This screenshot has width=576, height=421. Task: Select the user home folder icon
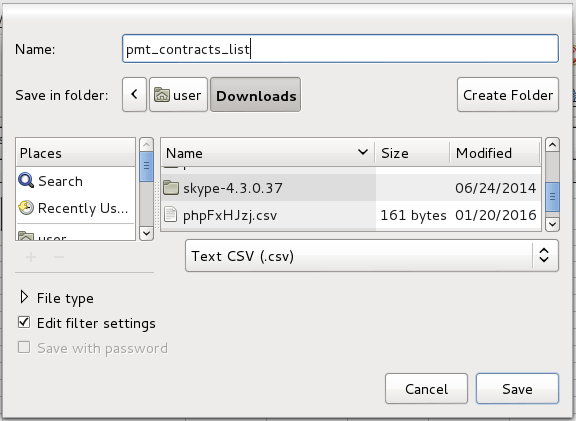pos(162,95)
